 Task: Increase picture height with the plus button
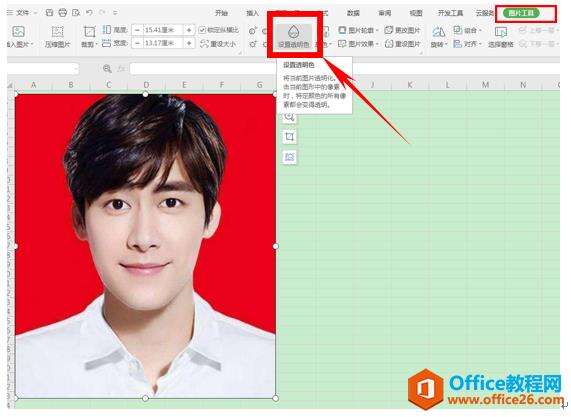tap(189, 30)
